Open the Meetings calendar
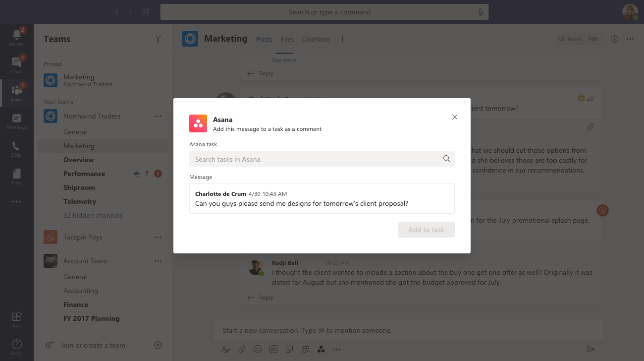644x361 pixels. pos(16,120)
